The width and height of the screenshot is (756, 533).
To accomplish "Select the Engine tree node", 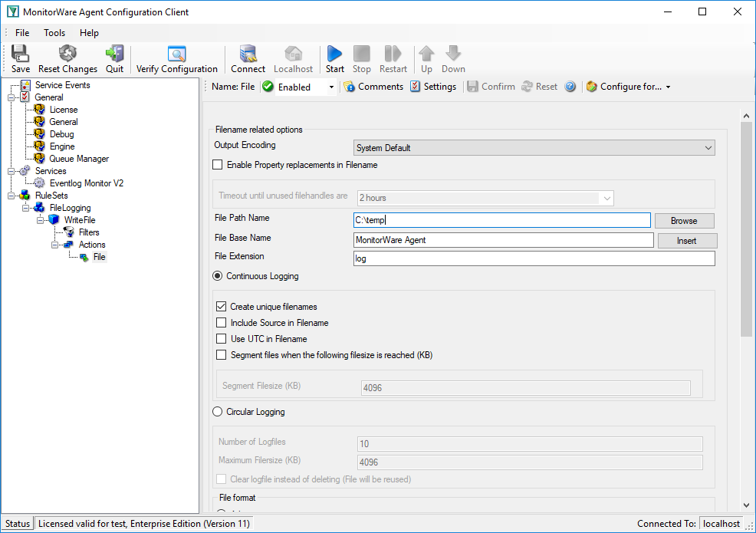I will click(62, 146).
